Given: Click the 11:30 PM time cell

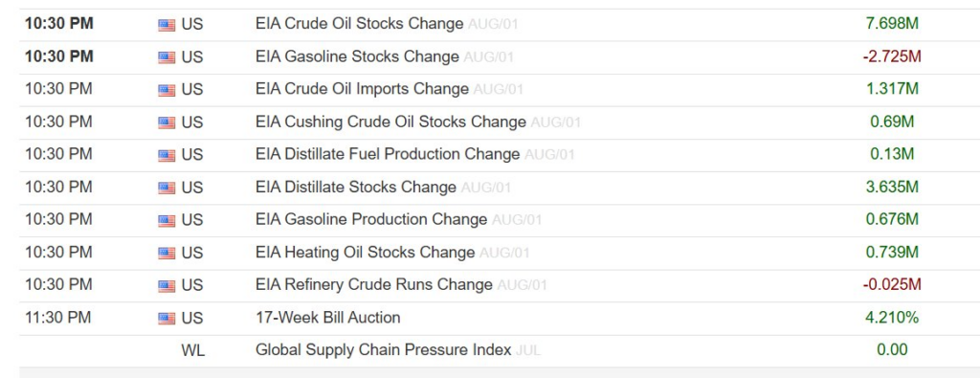Looking at the screenshot, I should pyautogui.click(x=58, y=318).
